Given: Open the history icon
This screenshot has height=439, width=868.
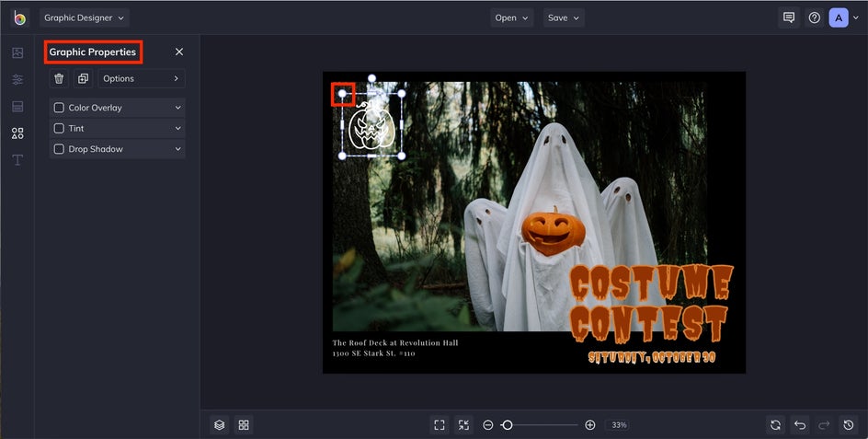Looking at the screenshot, I should coord(849,425).
